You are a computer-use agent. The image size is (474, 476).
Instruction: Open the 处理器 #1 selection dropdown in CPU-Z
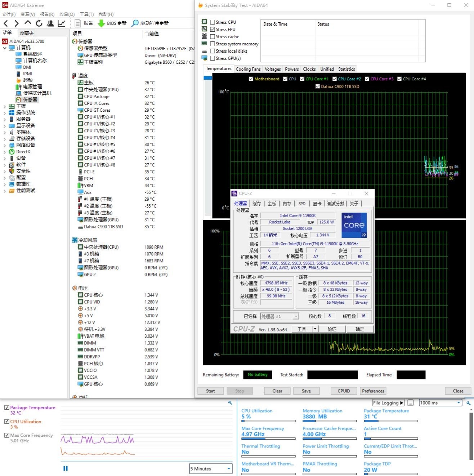pyautogui.click(x=280, y=316)
